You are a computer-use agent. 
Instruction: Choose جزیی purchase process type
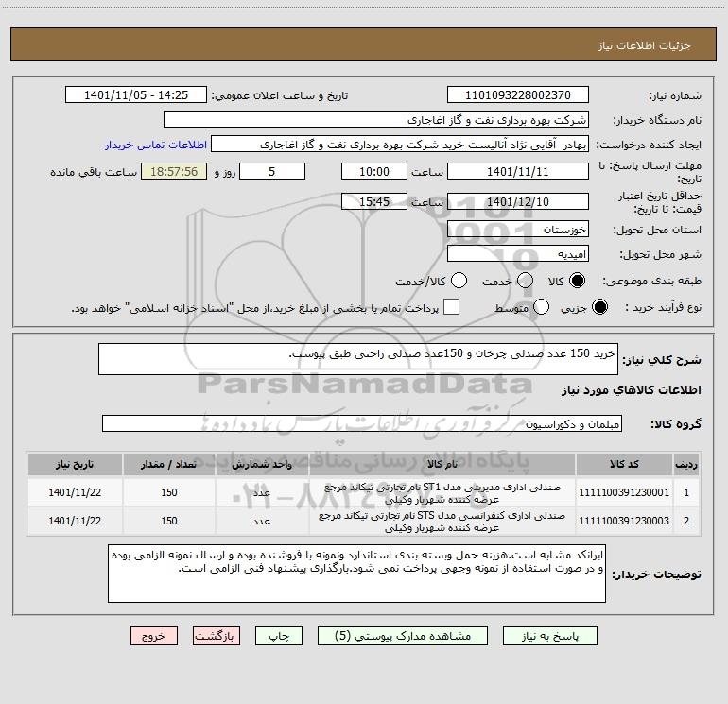pos(599,307)
